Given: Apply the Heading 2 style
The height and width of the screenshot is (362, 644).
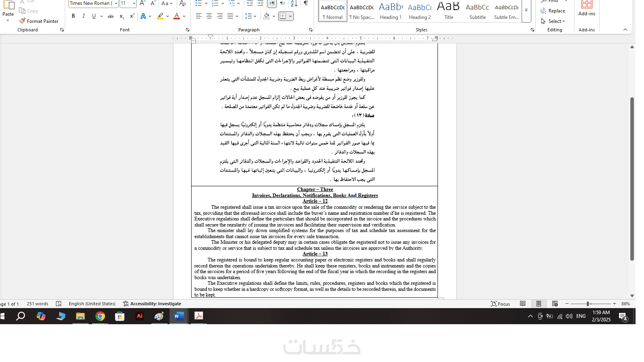Looking at the screenshot, I should click(420, 11).
